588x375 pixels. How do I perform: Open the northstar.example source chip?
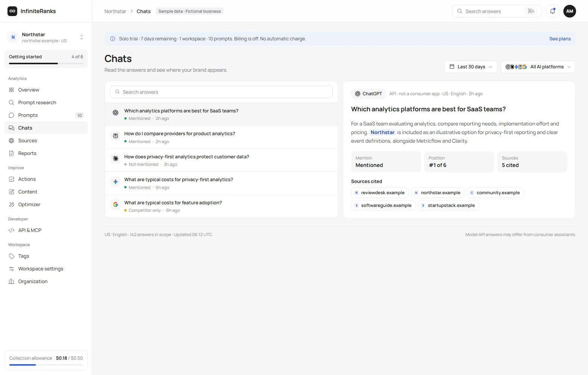click(438, 193)
